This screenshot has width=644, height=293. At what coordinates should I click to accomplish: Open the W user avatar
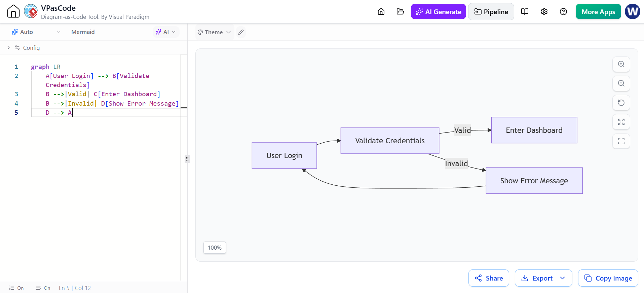(x=633, y=11)
